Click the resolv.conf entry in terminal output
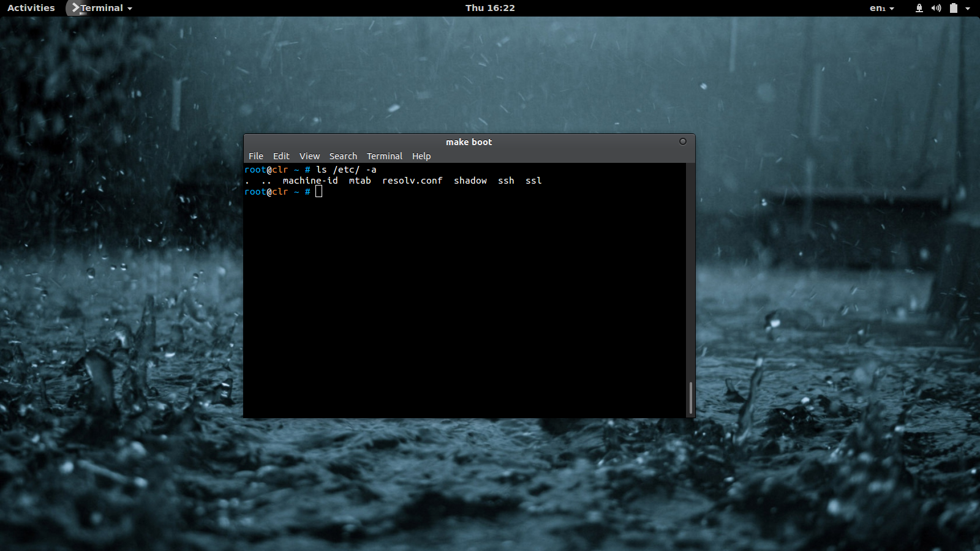This screenshot has width=980, height=551. 412,181
